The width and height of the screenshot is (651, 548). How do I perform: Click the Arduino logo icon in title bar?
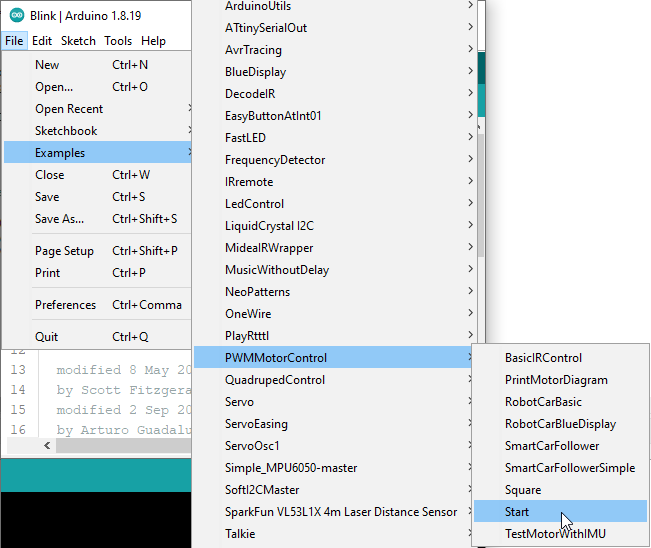click(17, 16)
